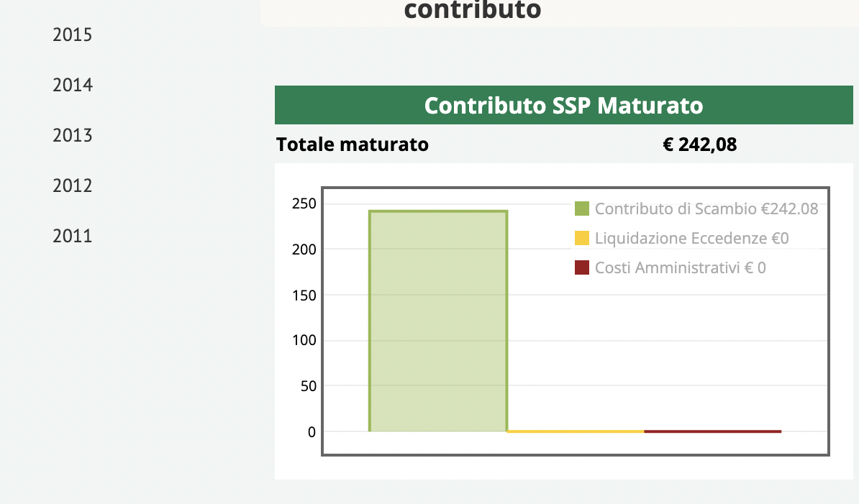This screenshot has width=859, height=504.
Task: Click the red flat bar in chart
Action: point(712,431)
